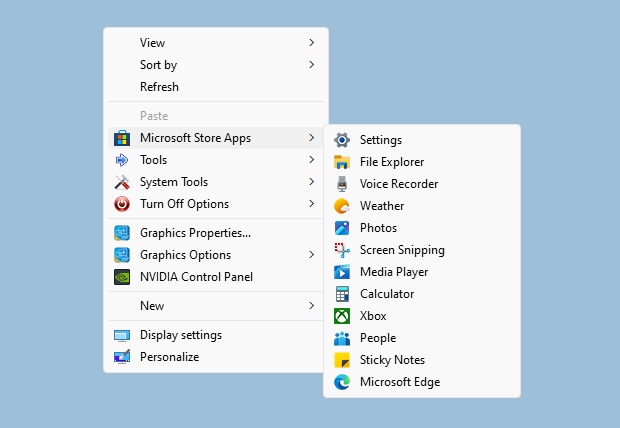620x428 pixels.
Task: Click the Settings gear icon
Action: point(342,140)
